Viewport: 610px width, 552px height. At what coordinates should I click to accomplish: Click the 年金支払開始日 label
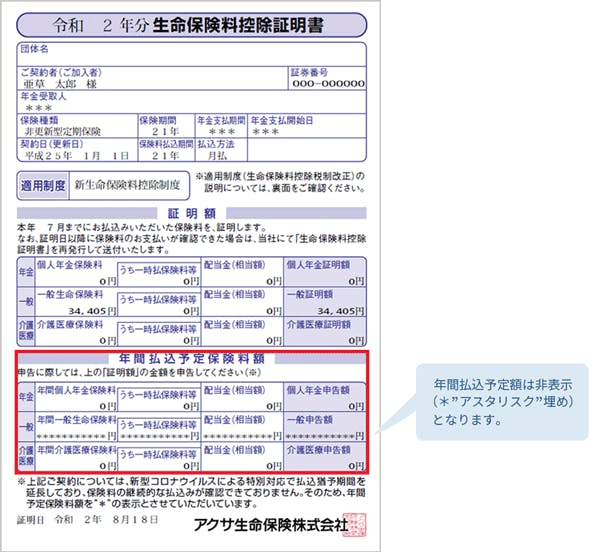pyautogui.click(x=282, y=120)
